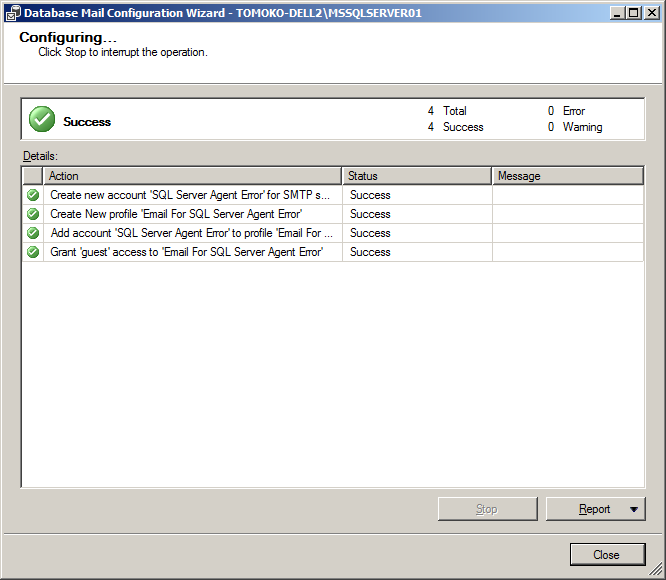
Task: Click the 'Configuring...' heading
Action: [68, 37]
